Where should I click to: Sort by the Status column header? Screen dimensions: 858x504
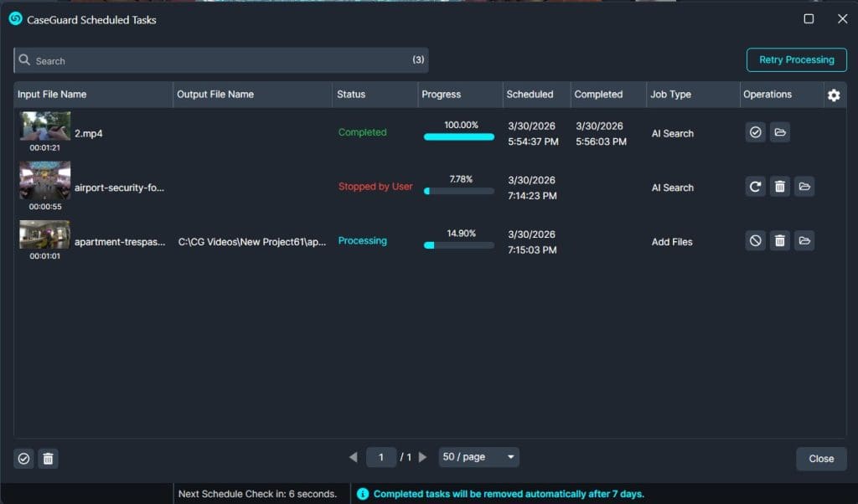tap(351, 95)
